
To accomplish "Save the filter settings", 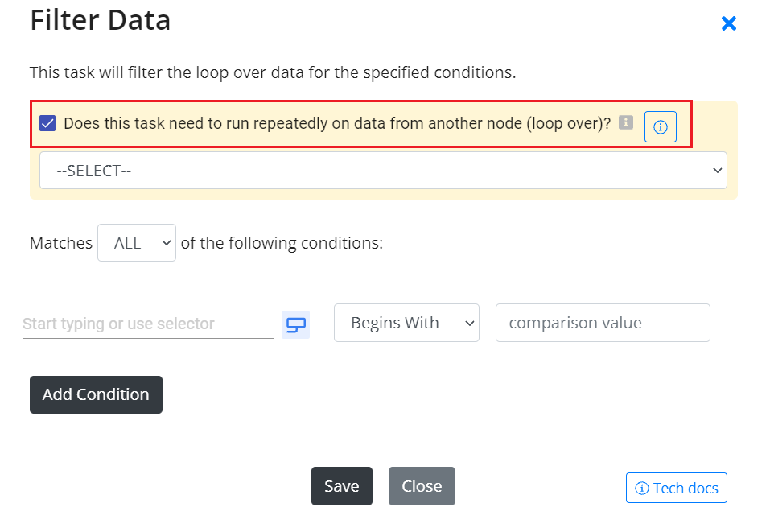I will [x=342, y=486].
